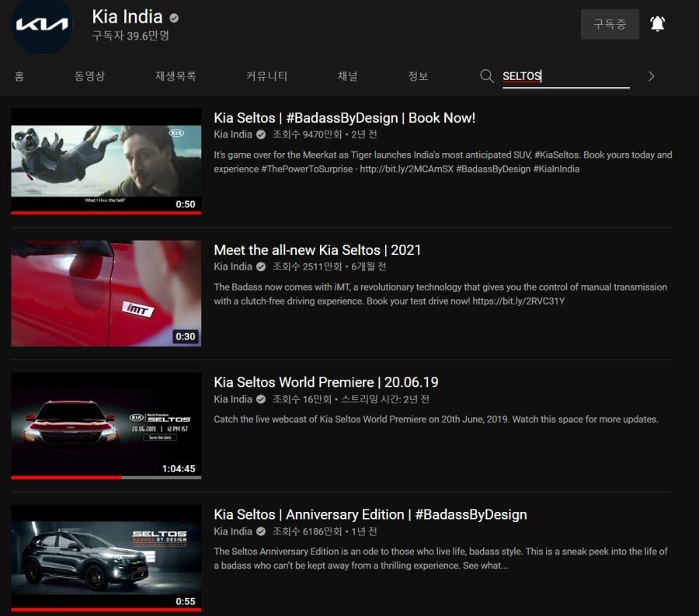Open the 정보 tab
Image resolution: width=699 pixels, height=616 pixels.
pyautogui.click(x=418, y=76)
